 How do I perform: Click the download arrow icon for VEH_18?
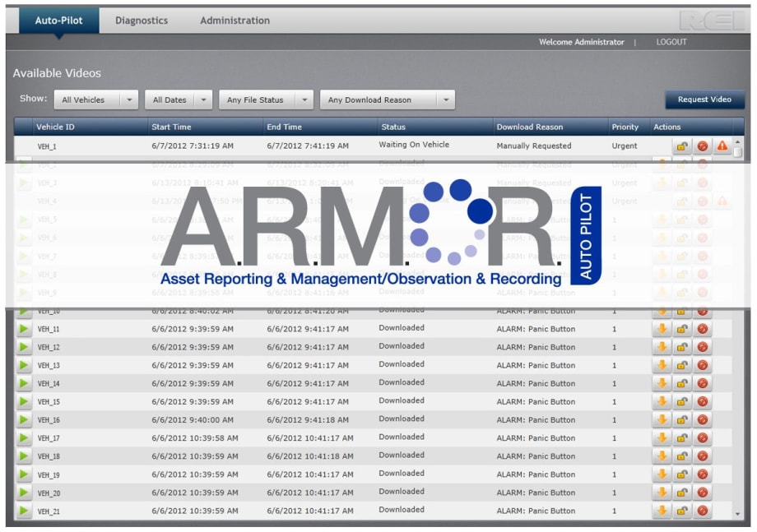point(662,456)
